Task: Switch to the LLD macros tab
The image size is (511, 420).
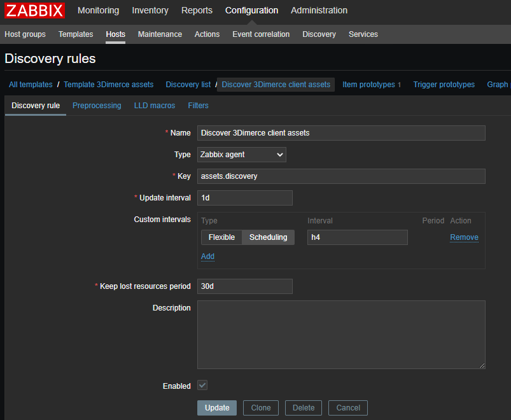Action: (154, 106)
